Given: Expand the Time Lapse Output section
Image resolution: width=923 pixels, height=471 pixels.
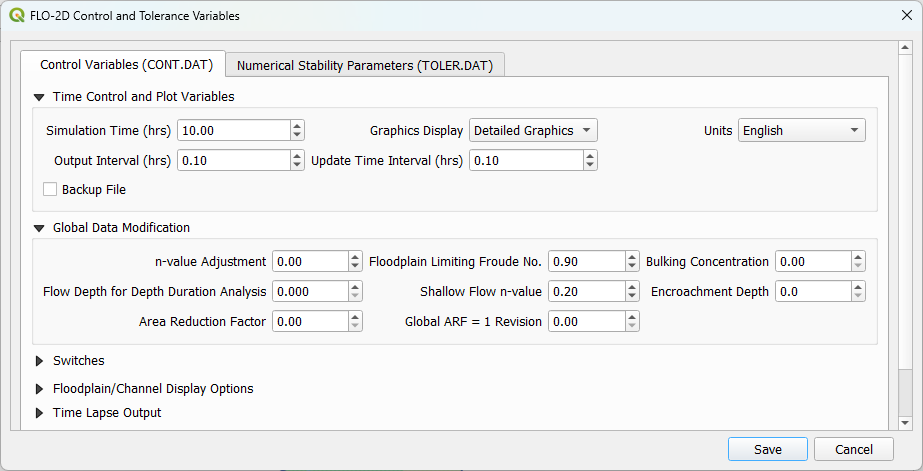Looking at the screenshot, I should 40,413.
